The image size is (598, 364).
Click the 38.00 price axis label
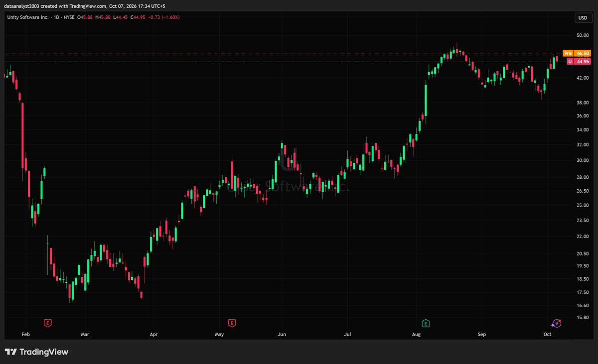point(583,103)
